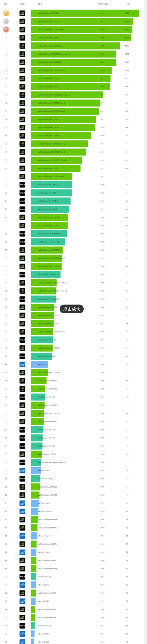The width and height of the screenshot is (147, 644).
Task: Click the gold first-place medal icon
Action: click(6, 13)
